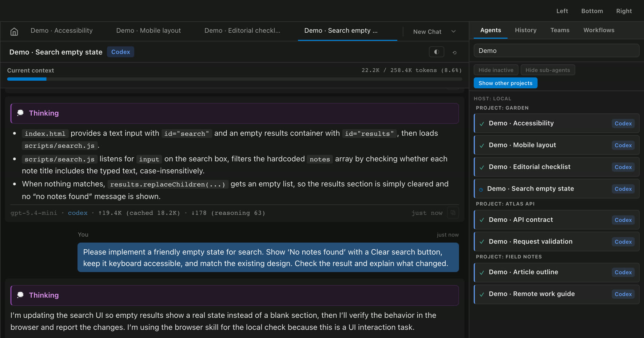The height and width of the screenshot is (338, 644).
Task: Switch panel position to Bottom
Action: click(592, 11)
